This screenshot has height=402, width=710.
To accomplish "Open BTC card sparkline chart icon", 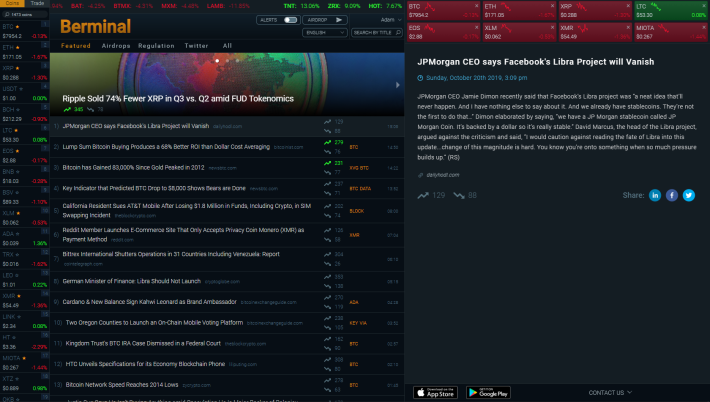I will 430,7.
